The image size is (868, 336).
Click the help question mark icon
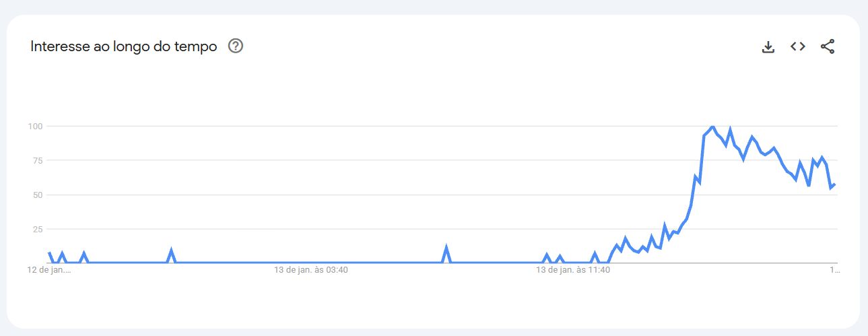[x=236, y=46]
